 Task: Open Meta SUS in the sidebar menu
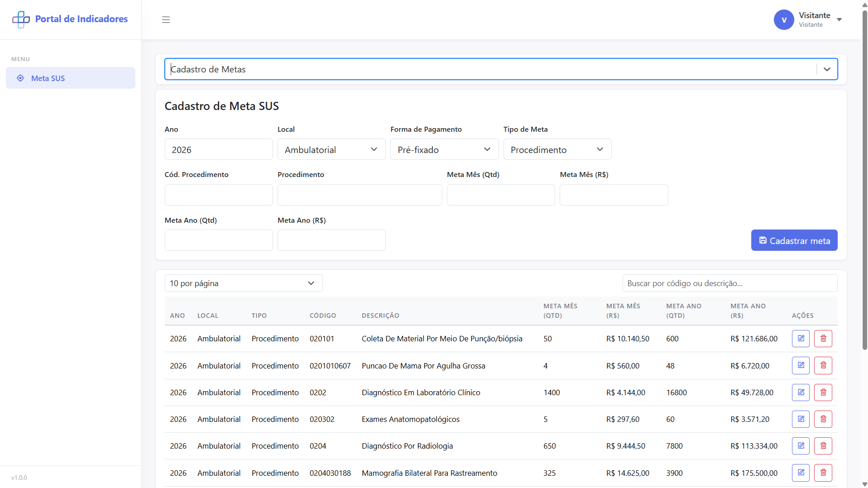tap(71, 78)
